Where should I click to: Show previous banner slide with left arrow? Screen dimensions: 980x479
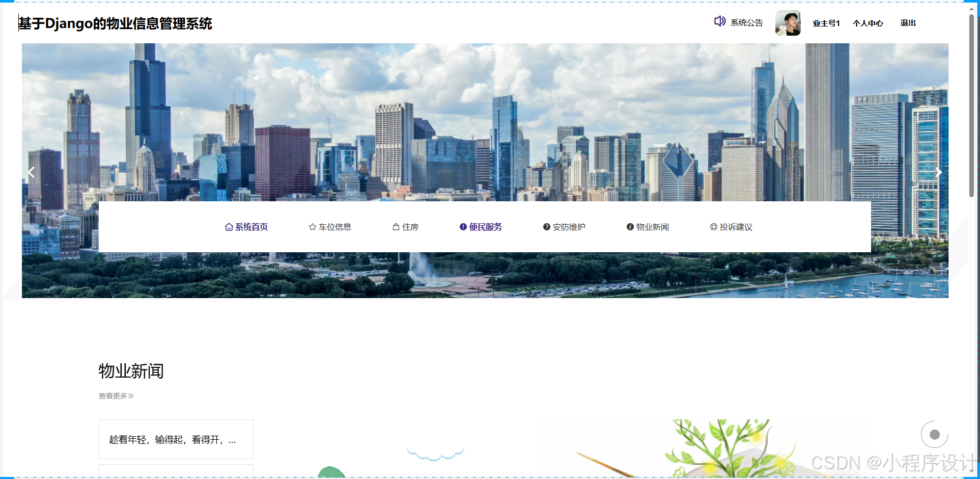31,172
